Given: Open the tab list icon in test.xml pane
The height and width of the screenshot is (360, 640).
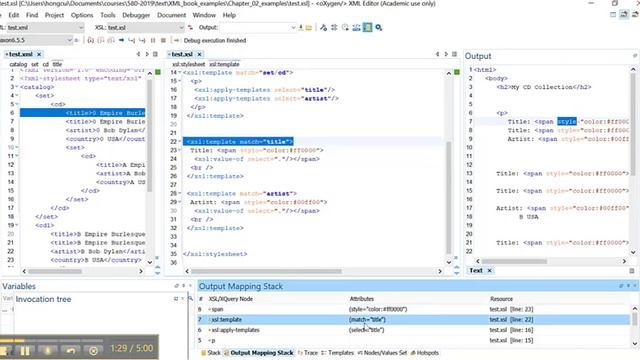Looking at the screenshot, I should click(155, 54).
